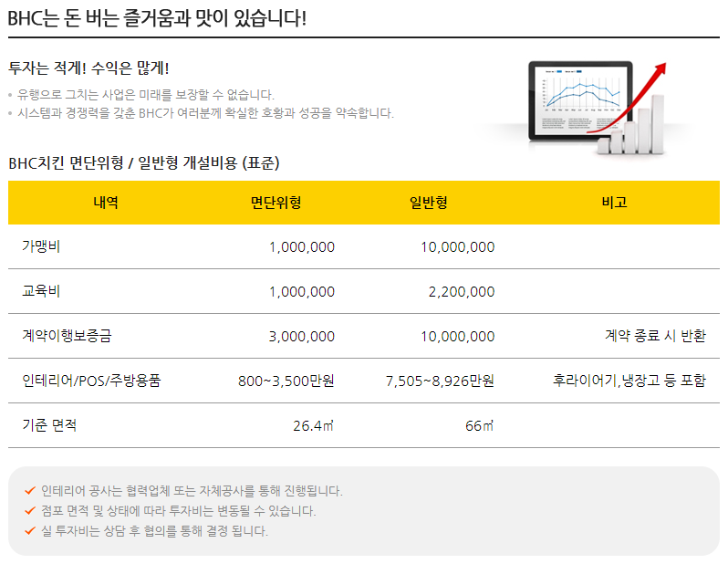Click the '일반형' column header
Screen dimensions: 728x564
click(429, 203)
